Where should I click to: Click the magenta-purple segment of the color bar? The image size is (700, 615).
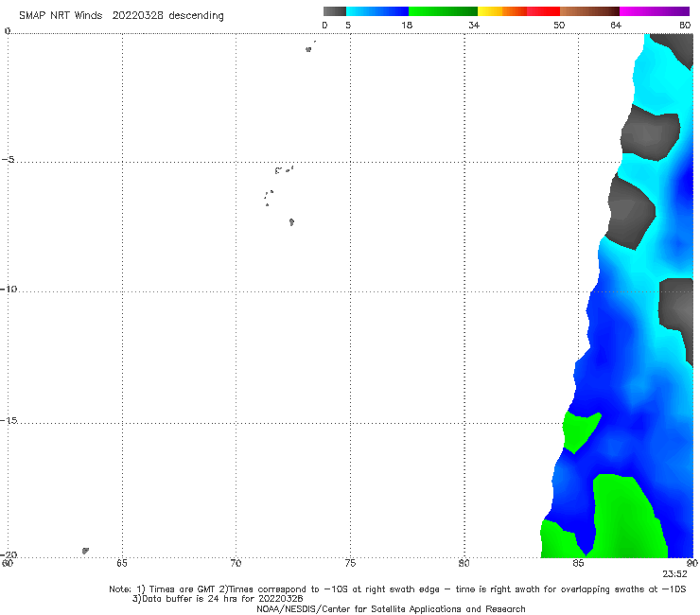[x=655, y=11]
